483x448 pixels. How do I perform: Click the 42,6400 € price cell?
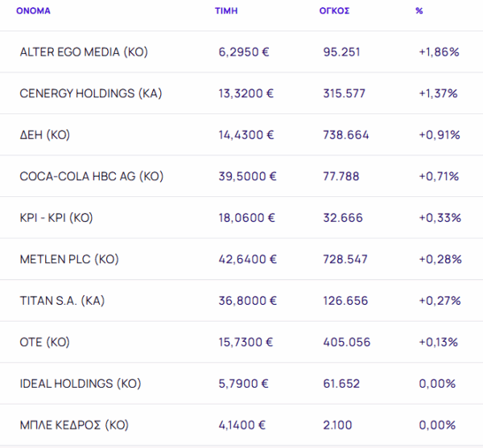(247, 259)
